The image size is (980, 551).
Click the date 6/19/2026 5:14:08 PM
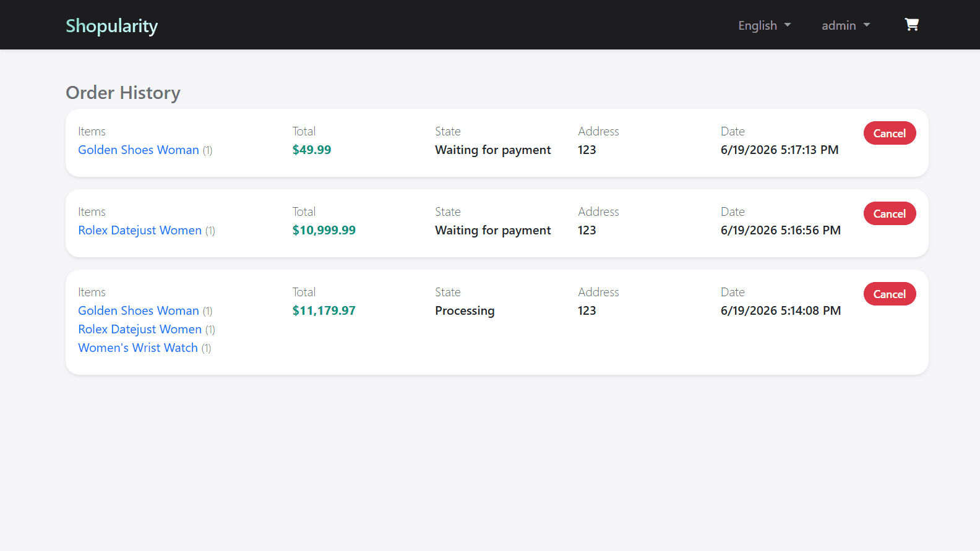click(x=781, y=310)
